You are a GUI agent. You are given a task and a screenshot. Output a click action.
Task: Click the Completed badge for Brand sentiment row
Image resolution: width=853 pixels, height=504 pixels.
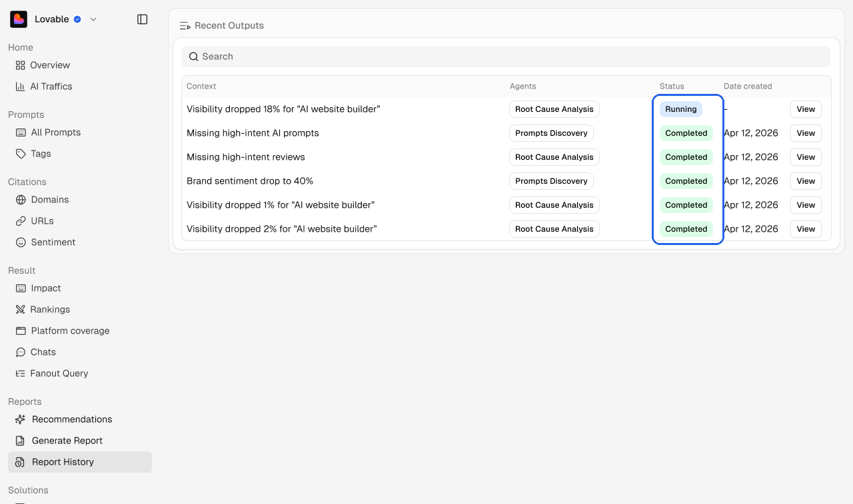point(686,181)
